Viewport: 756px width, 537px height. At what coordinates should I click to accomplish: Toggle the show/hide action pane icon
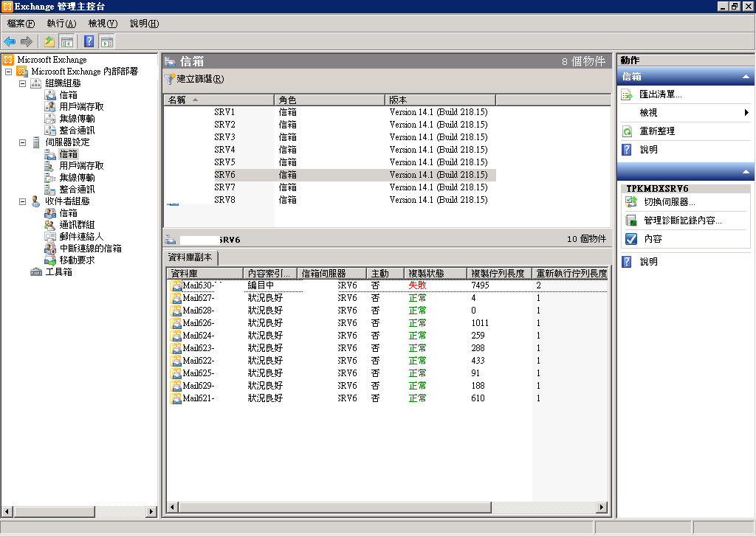(x=106, y=42)
